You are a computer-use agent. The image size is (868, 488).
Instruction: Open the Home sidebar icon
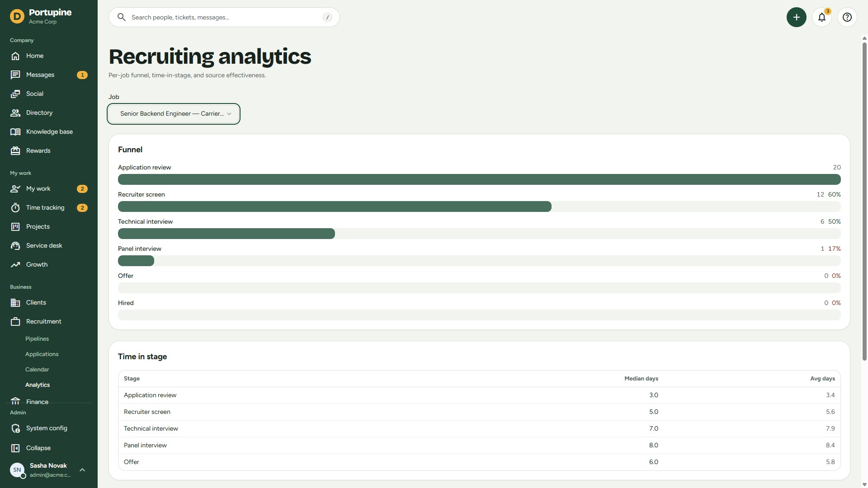15,56
